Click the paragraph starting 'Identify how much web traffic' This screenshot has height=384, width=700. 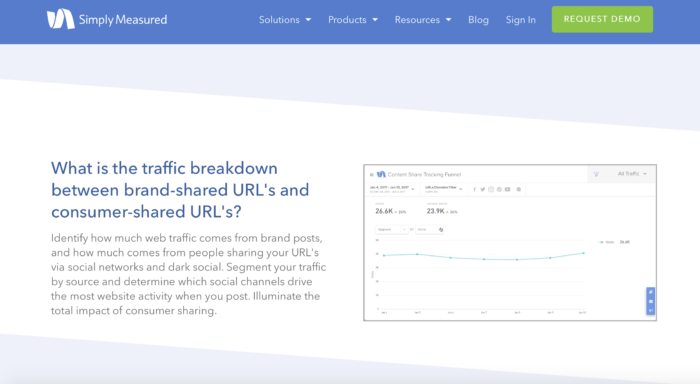188,274
